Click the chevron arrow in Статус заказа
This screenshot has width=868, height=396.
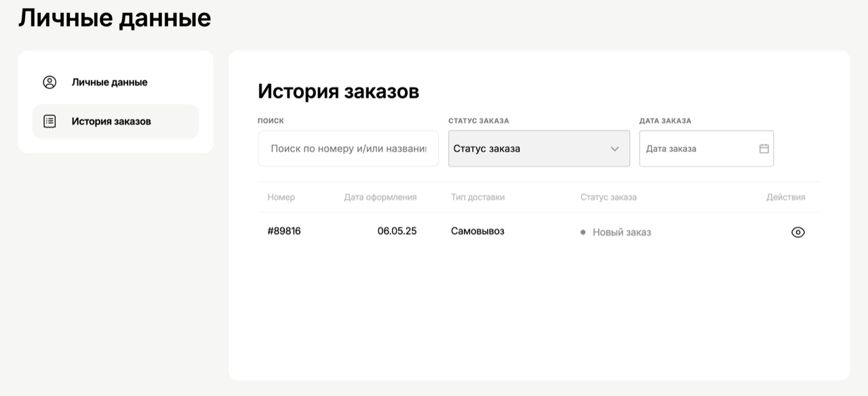pyautogui.click(x=615, y=149)
